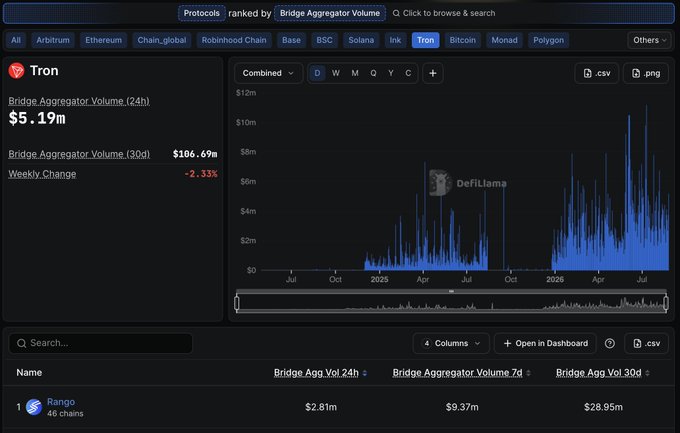Click the Name column header
Screen dimensions: 680x433
[29, 373]
